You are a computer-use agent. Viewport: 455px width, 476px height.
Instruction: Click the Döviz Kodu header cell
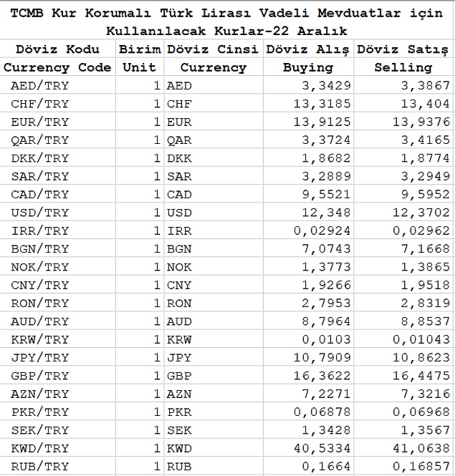coord(58,49)
